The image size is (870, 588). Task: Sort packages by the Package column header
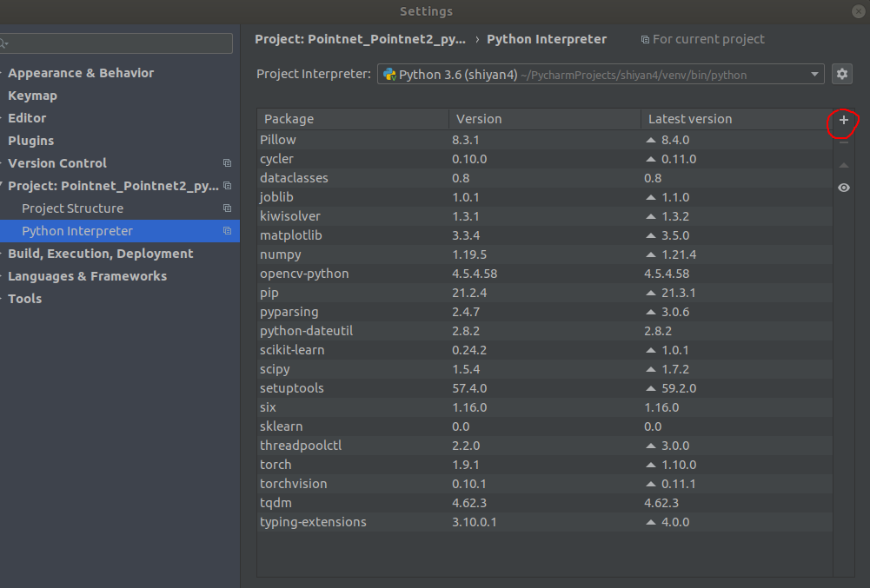coord(352,119)
